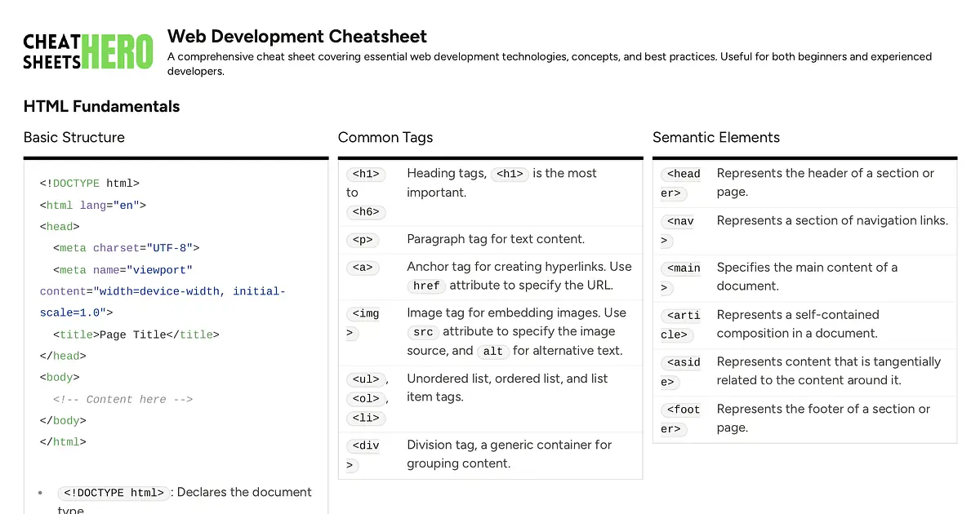The width and height of the screenshot is (980, 514).
Task: Select the <header> semantic element pill
Action: 682,183
